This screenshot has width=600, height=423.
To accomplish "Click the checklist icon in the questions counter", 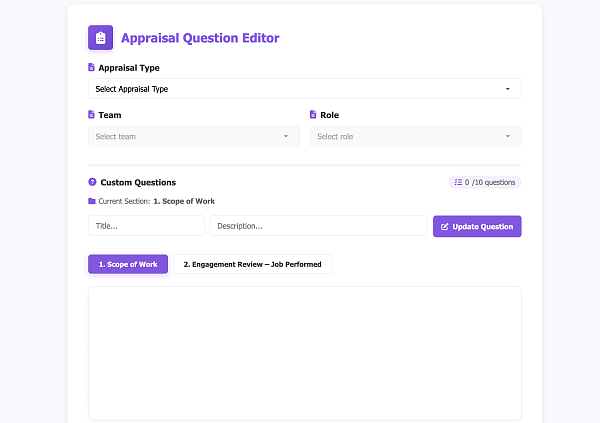I will tap(458, 182).
